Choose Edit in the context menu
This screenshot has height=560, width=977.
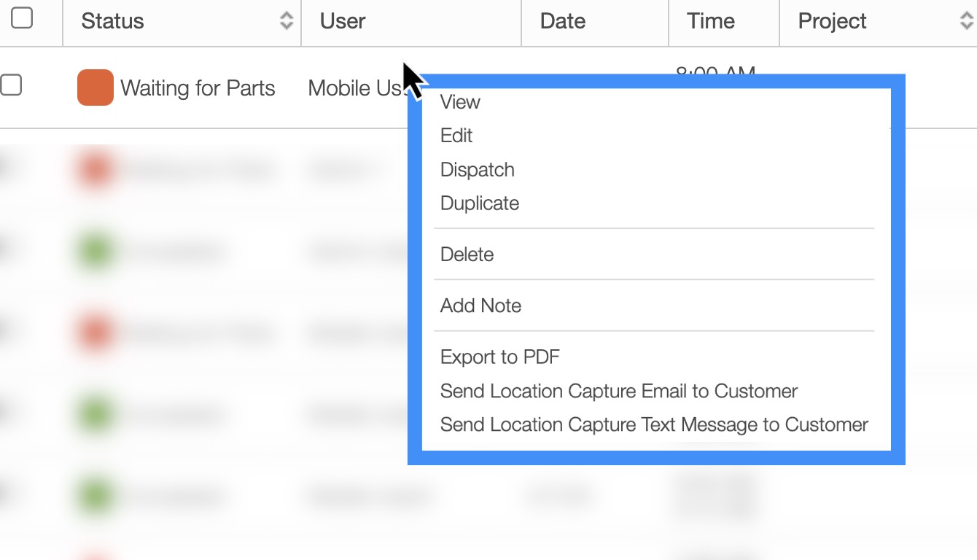[456, 136]
